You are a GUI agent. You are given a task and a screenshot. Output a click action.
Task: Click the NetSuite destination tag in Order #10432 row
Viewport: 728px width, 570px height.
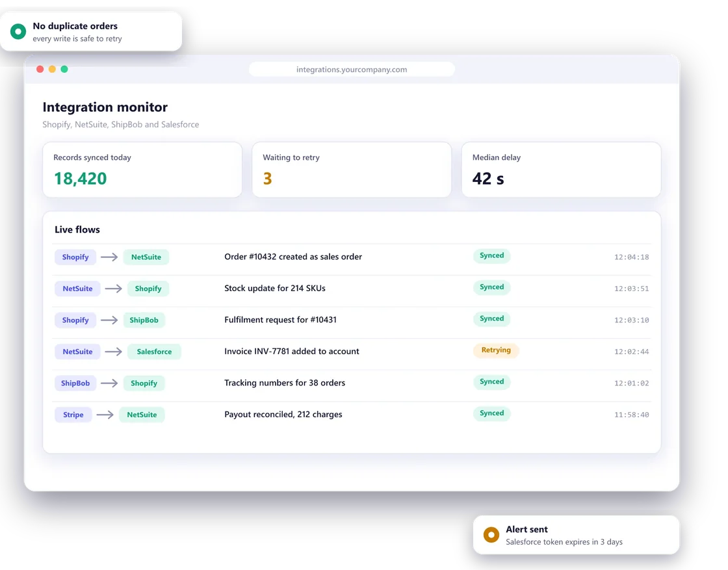tap(146, 257)
